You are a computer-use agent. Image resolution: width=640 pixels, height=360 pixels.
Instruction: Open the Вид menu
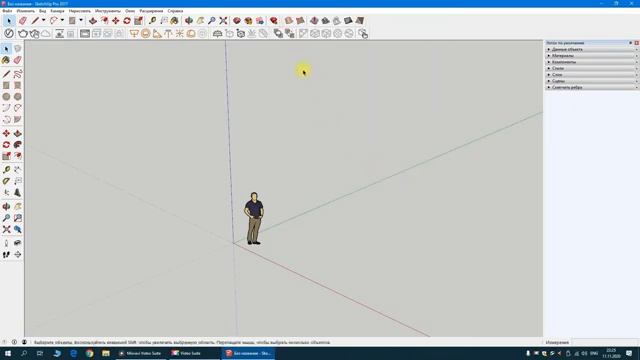point(42,11)
